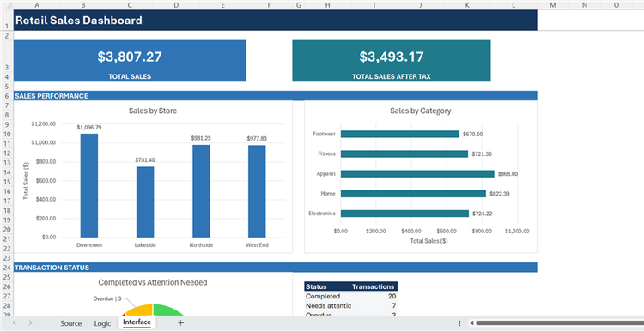Select column M header
Viewport: 644px width, 331px height.
pyautogui.click(x=553, y=5)
